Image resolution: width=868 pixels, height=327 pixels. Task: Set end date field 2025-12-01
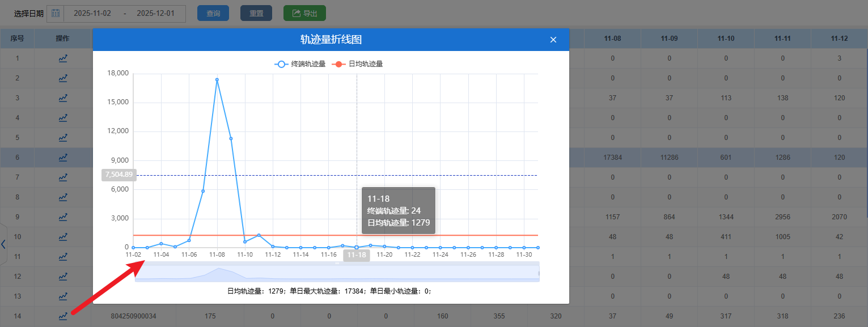[155, 14]
